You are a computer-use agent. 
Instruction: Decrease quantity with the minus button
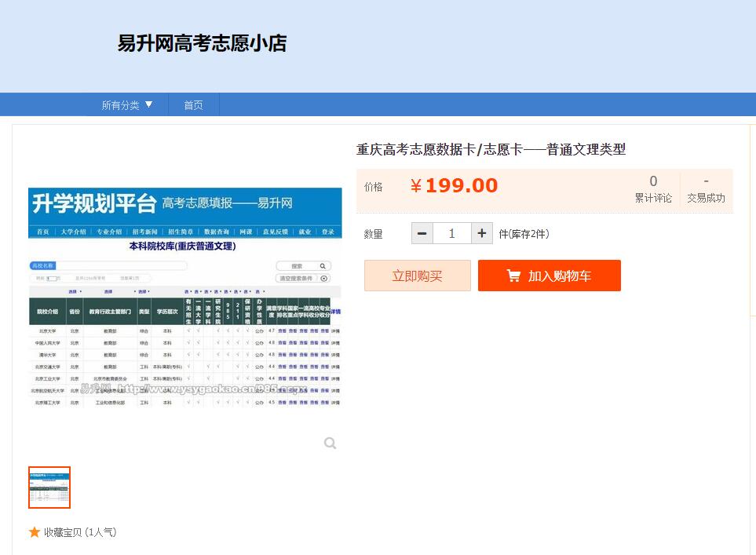click(x=422, y=233)
